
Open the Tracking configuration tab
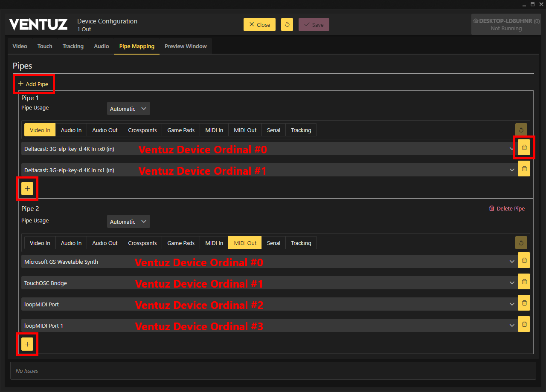(x=73, y=46)
